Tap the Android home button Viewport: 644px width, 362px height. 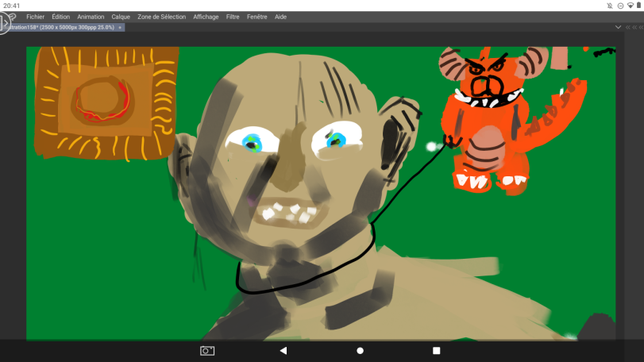coord(361,351)
